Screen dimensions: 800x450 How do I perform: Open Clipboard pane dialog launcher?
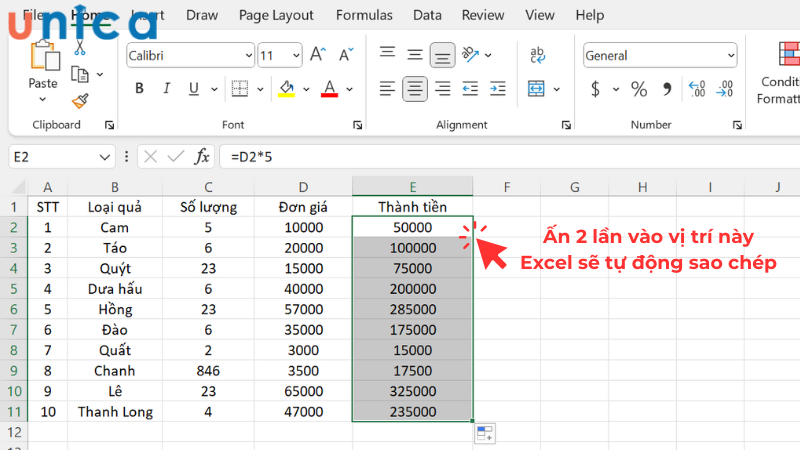(x=109, y=125)
